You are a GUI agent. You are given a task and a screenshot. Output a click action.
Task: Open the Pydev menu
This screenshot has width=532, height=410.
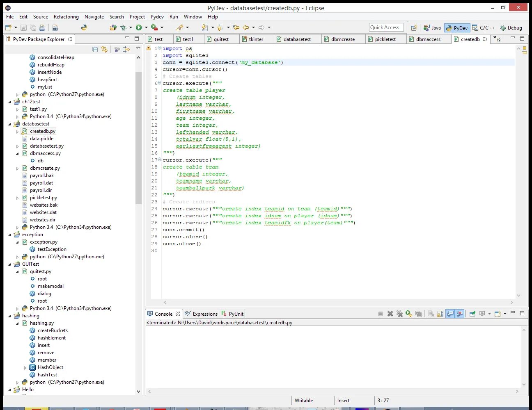click(x=157, y=17)
